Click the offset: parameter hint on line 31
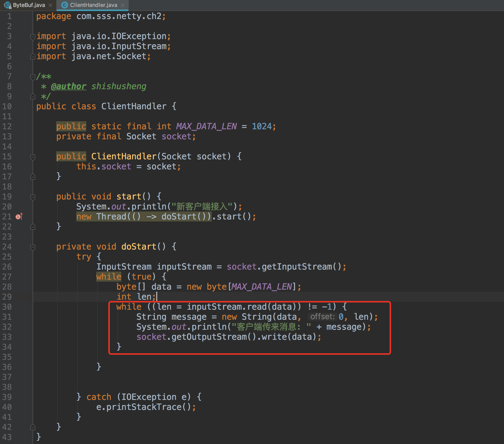Screen dimensions: 504x444 click(x=322, y=317)
